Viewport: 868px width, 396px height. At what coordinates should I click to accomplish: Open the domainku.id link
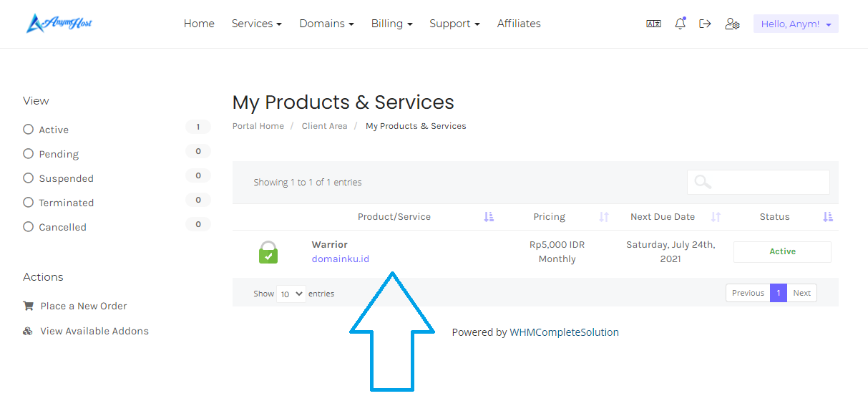click(x=341, y=259)
